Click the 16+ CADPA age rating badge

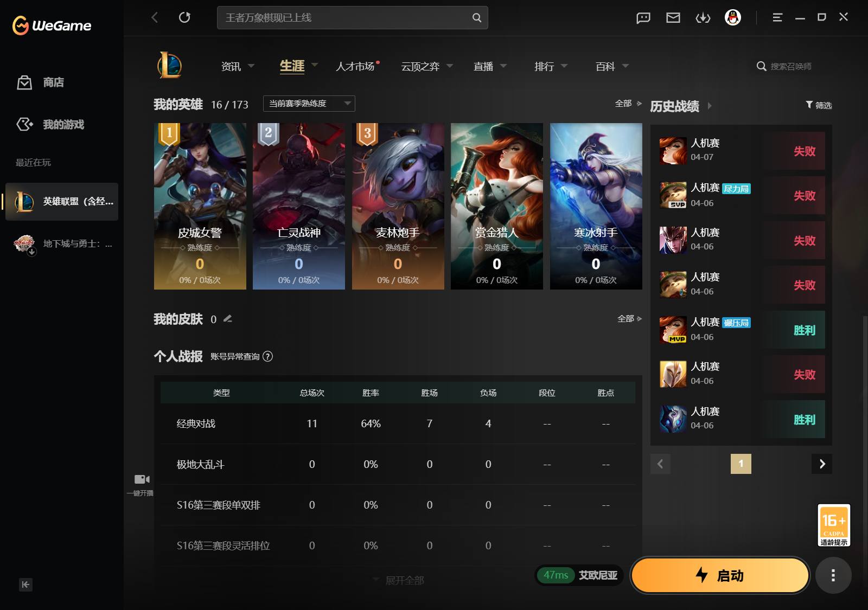coord(834,525)
